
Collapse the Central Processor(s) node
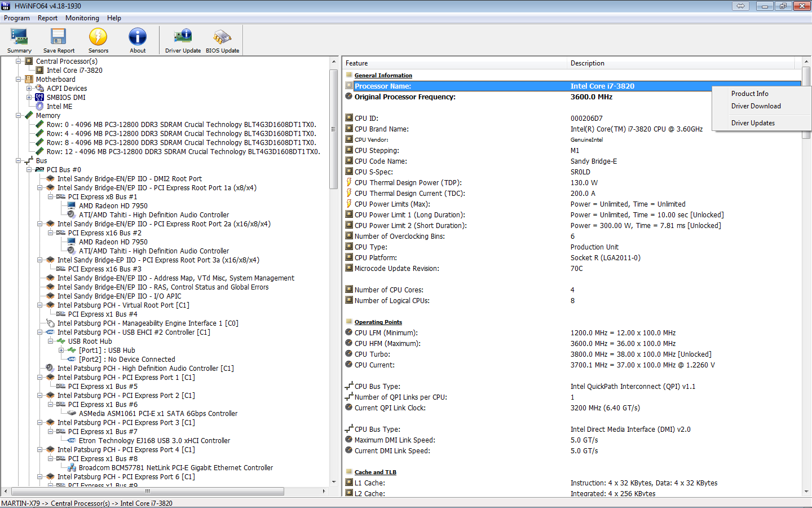tap(19, 61)
